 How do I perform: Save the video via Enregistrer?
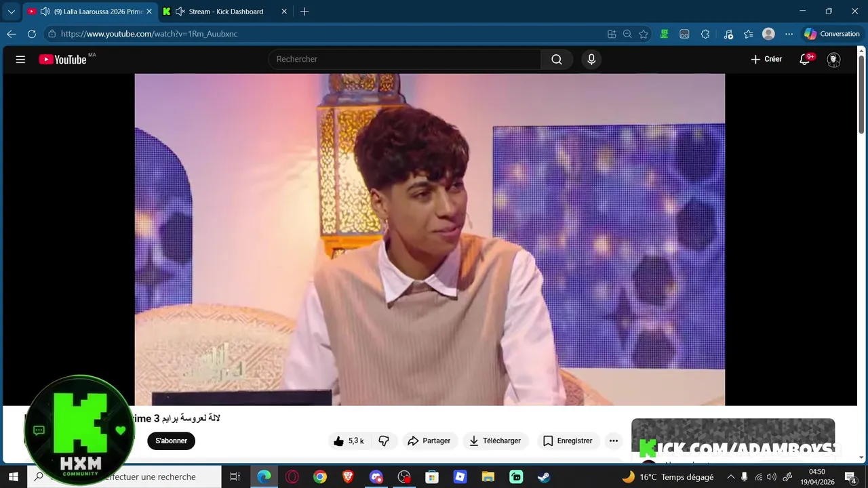(x=568, y=441)
